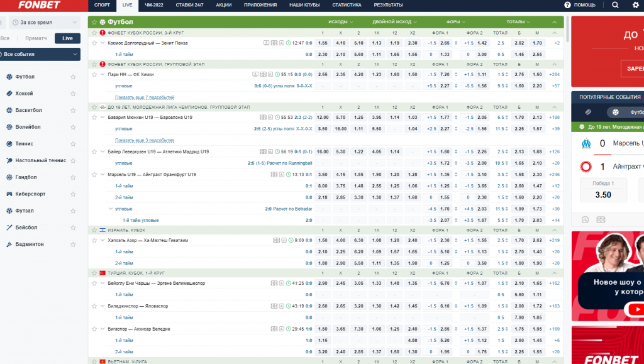644x364 pixels.
Task: Open statistics icon under Marseille widget
Action: tap(585, 219)
